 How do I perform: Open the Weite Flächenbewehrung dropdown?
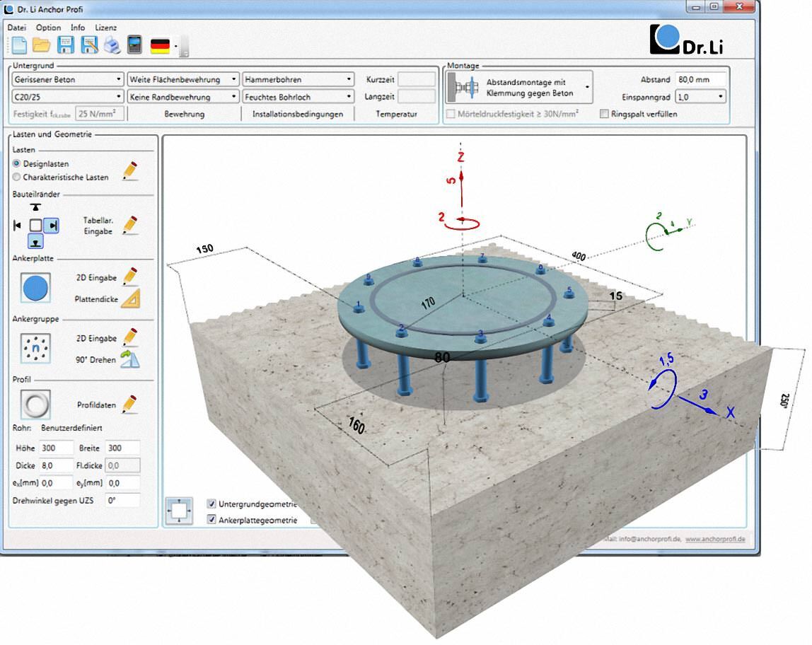(x=183, y=79)
